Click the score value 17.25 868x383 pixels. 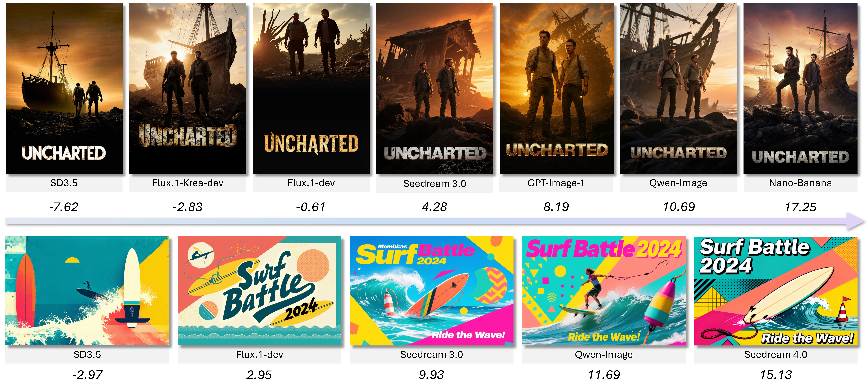pos(800,207)
